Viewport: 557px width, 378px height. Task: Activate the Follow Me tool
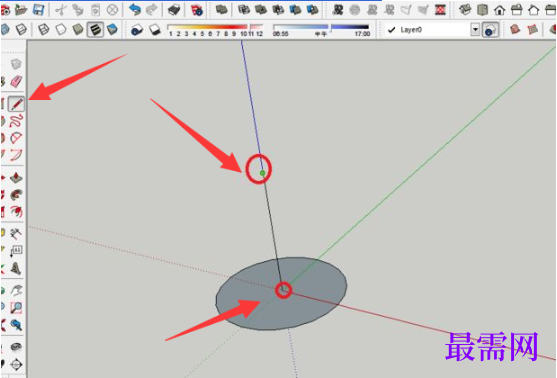point(16,195)
